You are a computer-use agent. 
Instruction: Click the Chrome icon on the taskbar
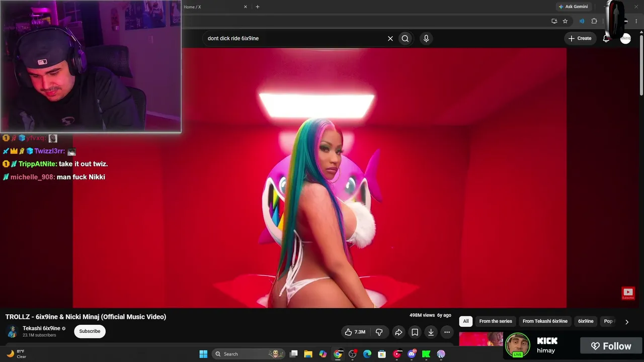pyautogui.click(x=338, y=354)
